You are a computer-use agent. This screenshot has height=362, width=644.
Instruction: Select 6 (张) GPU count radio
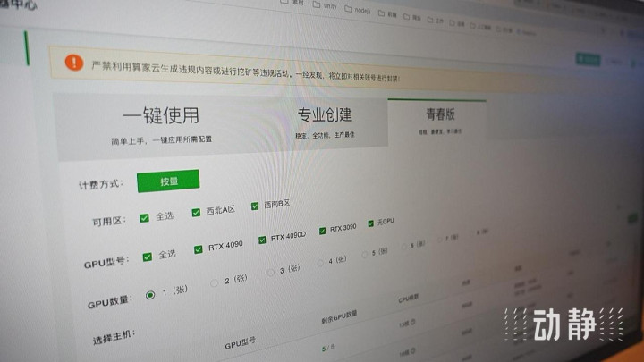(403, 247)
